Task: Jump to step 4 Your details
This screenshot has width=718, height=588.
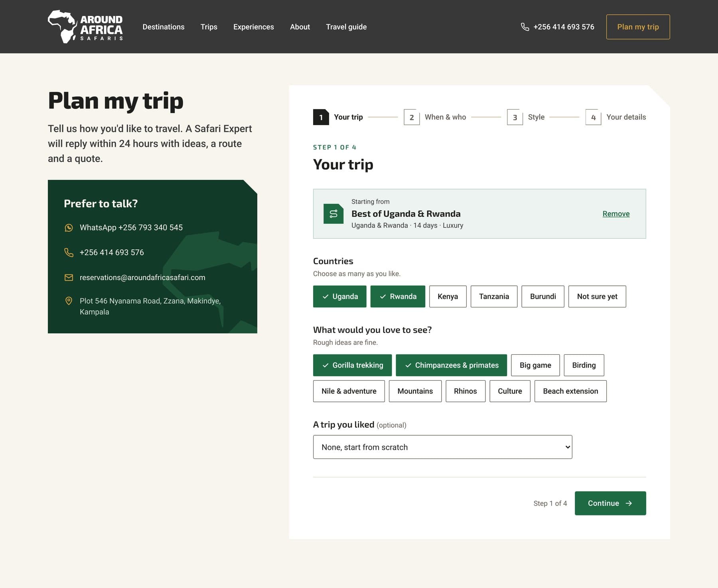Action: pyautogui.click(x=615, y=117)
